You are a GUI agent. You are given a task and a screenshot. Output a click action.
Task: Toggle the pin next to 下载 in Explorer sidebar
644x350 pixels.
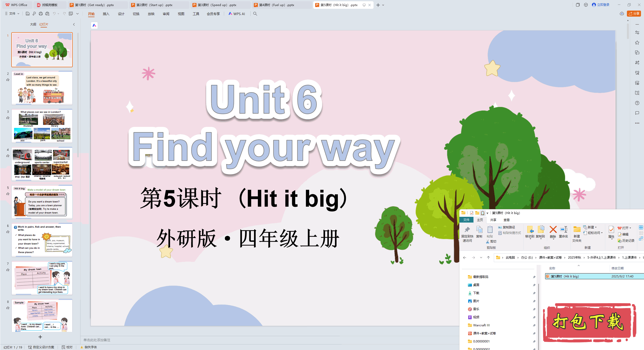pyautogui.click(x=534, y=293)
